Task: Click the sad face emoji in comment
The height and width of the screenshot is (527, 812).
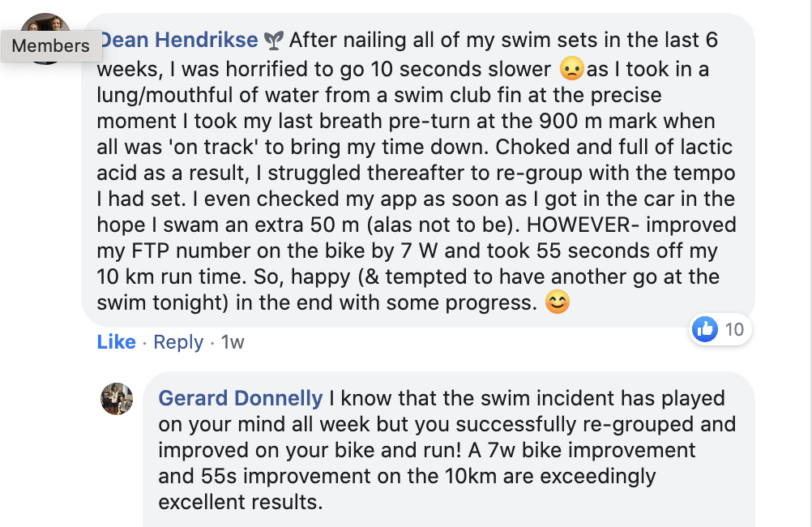Action: 572,68
